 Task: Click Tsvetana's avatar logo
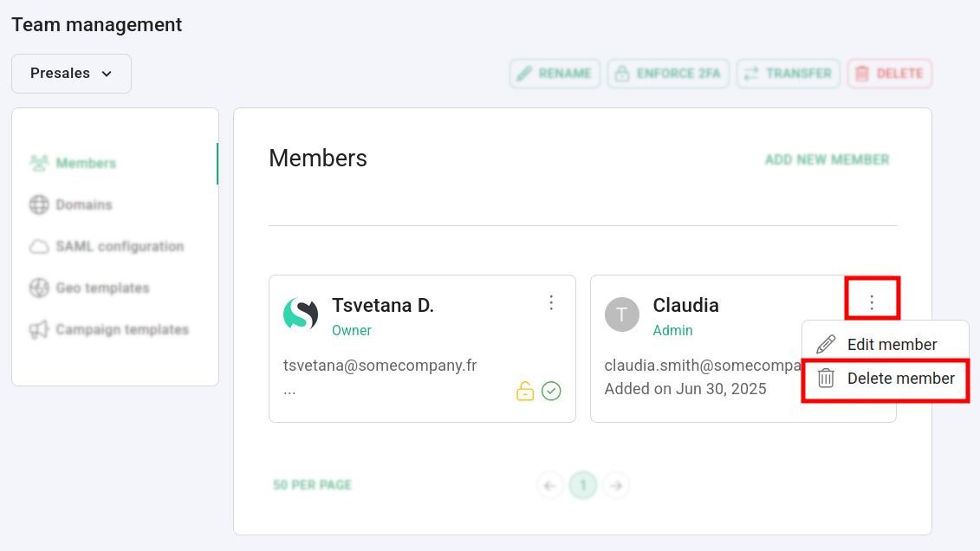click(x=301, y=314)
